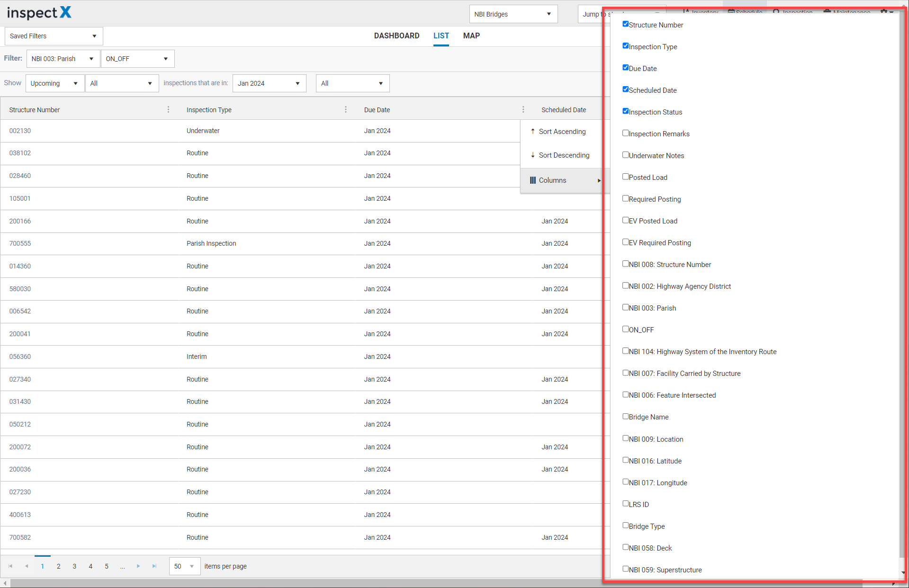Click Parish Inspection cell in row 700555
The width and height of the screenshot is (909, 588).
[x=211, y=243]
